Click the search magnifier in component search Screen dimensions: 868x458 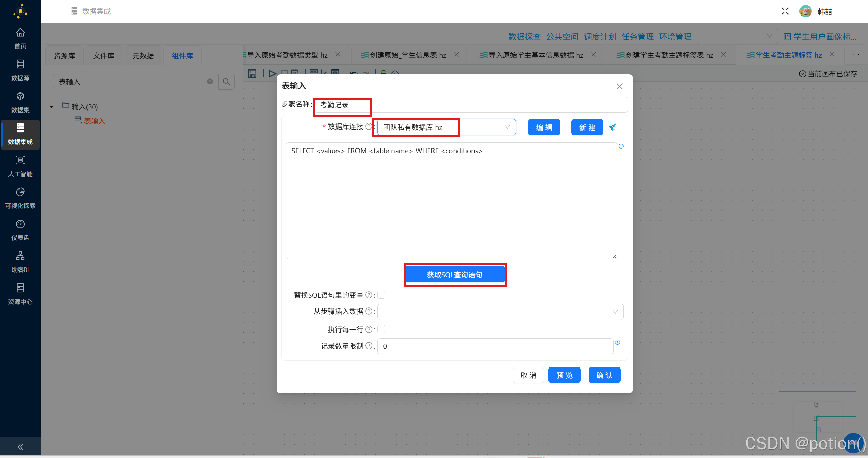coord(226,82)
